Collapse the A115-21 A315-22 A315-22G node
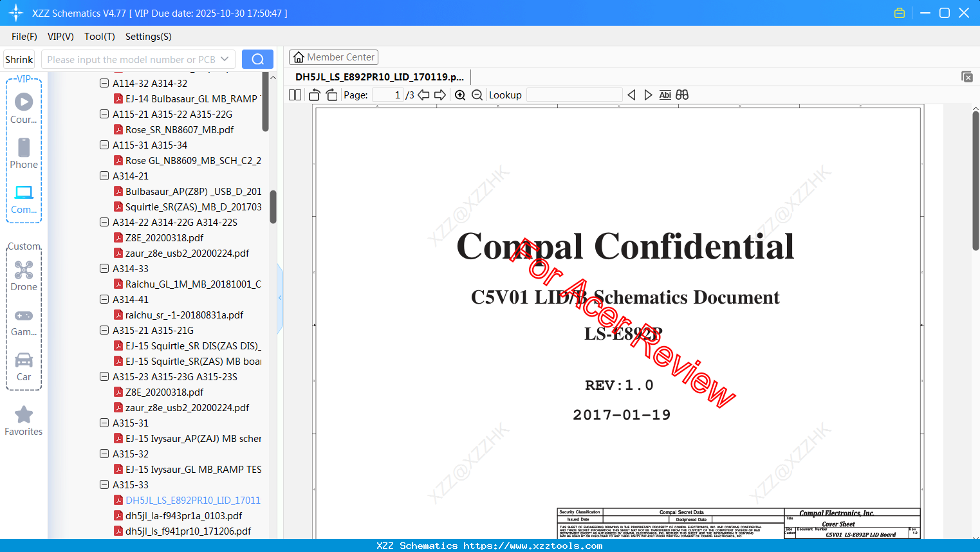The width and height of the screenshot is (980, 552). point(104,114)
